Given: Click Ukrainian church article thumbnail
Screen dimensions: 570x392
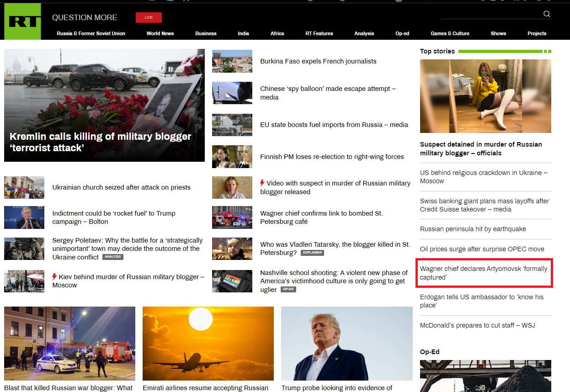Looking at the screenshot, I should tap(24, 187).
